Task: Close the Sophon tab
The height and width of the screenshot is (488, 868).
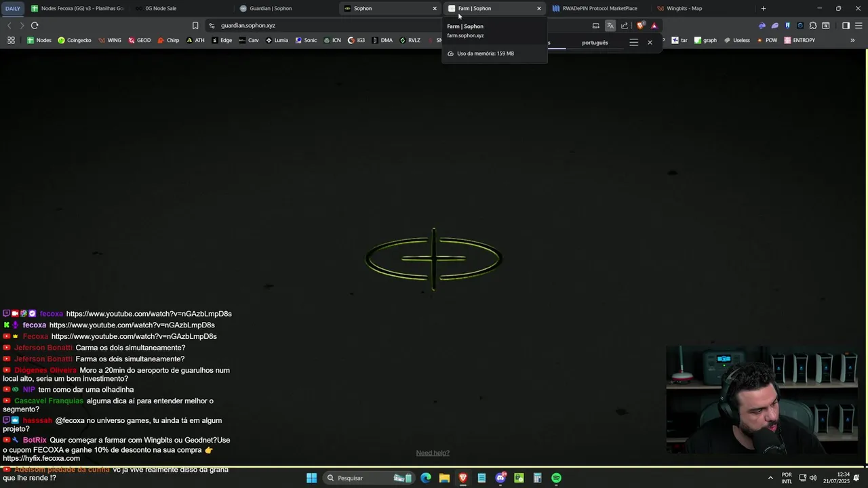Action: click(435, 9)
